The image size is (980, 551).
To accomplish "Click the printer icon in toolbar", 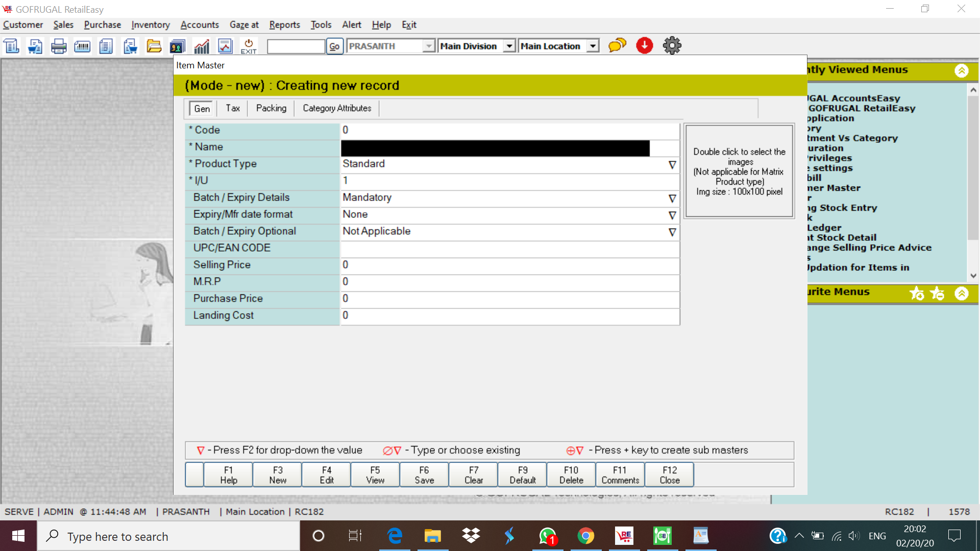I will [x=59, y=46].
